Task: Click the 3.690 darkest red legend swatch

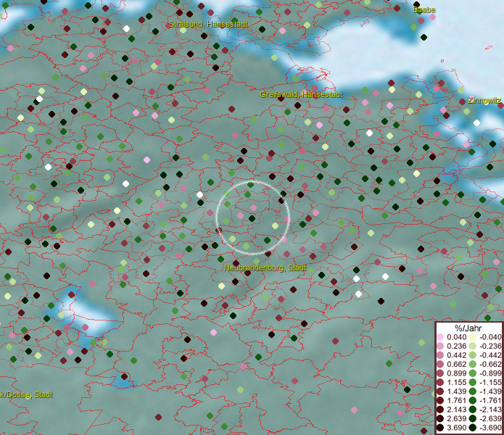Action: [x=441, y=428]
